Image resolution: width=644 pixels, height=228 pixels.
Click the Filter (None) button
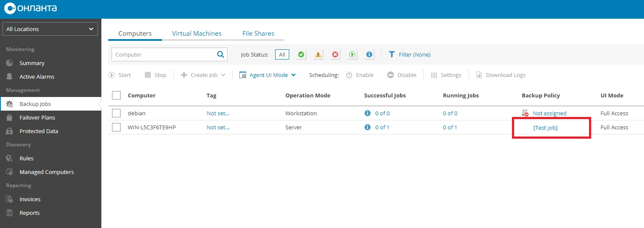click(x=409, y=54)
